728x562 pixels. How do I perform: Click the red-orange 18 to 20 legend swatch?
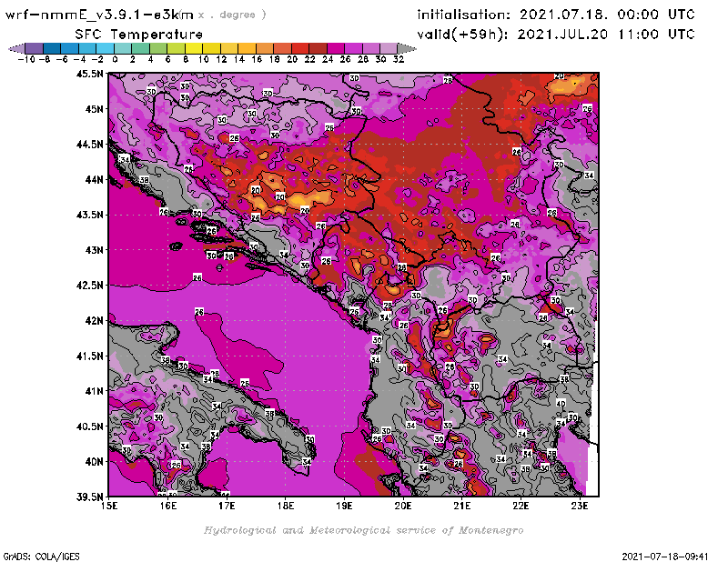coord(283,48)
